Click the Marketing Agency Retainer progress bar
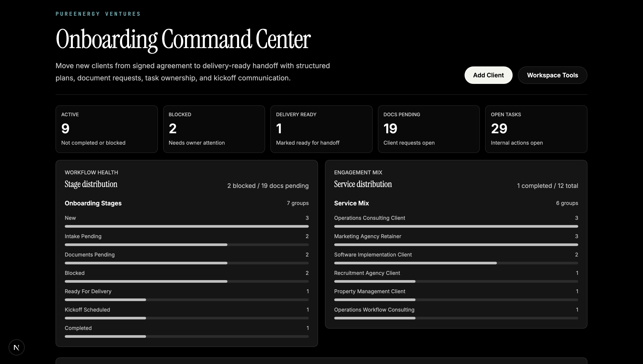 point(456,245)
